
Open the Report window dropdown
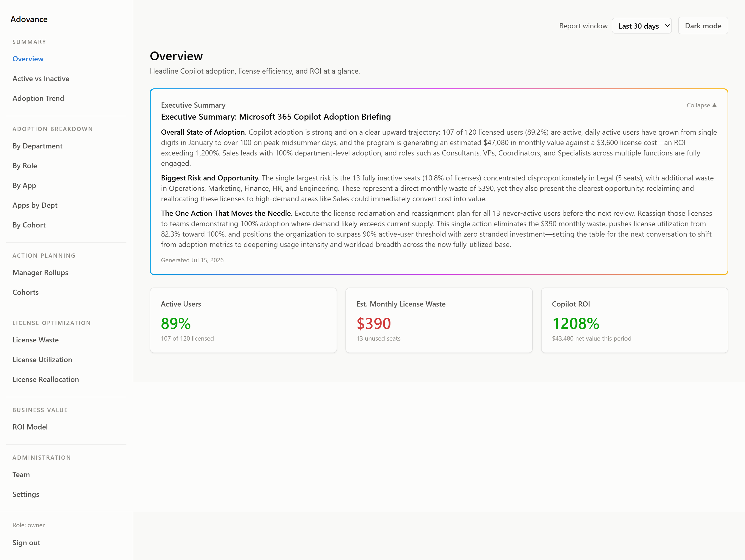pyautogui.click(x=642, y=26)
